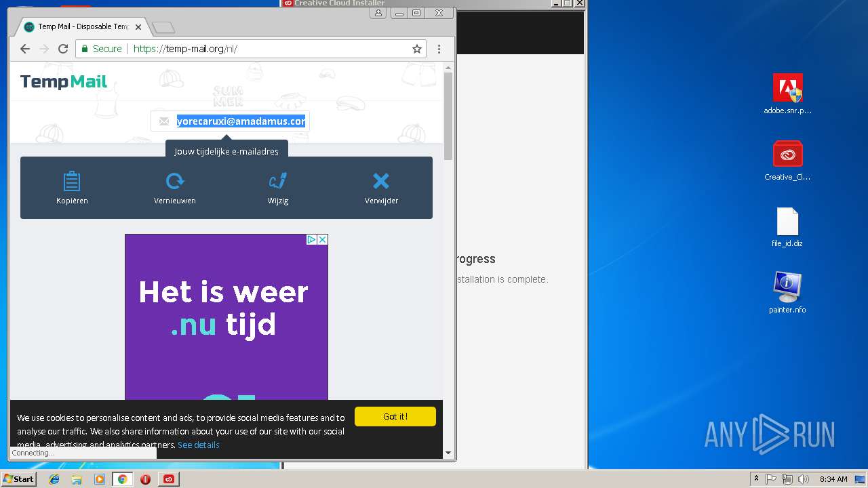The image size is (868, 488).
Task: Reload the temp-mail page
Action: point(63,49)
